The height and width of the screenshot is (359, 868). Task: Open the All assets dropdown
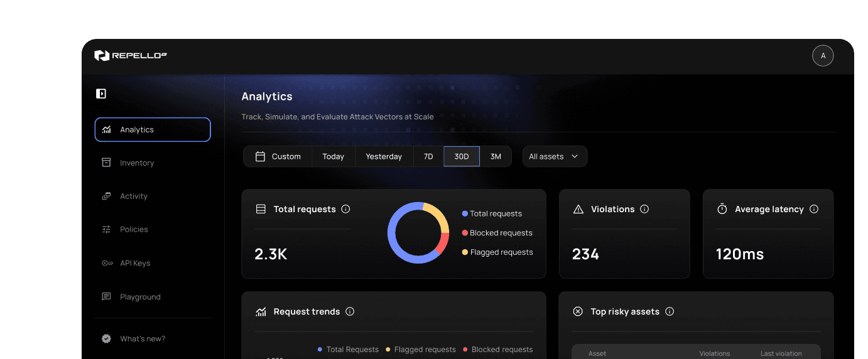[x=555, y=157]
